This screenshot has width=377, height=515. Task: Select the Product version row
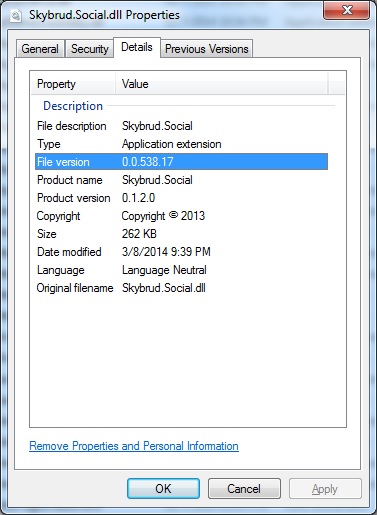[x=181, y=198]
